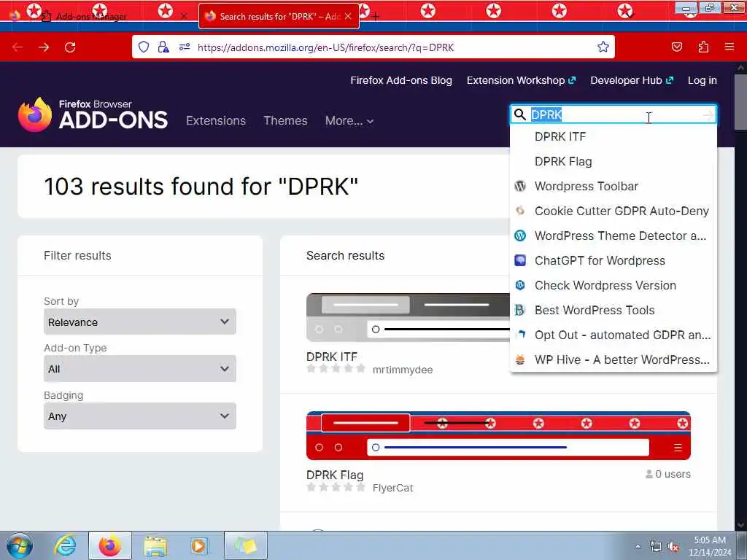Choose ChatGPT for Wordpress suggestion
The image size is (747, 560).
coord(613,260)
